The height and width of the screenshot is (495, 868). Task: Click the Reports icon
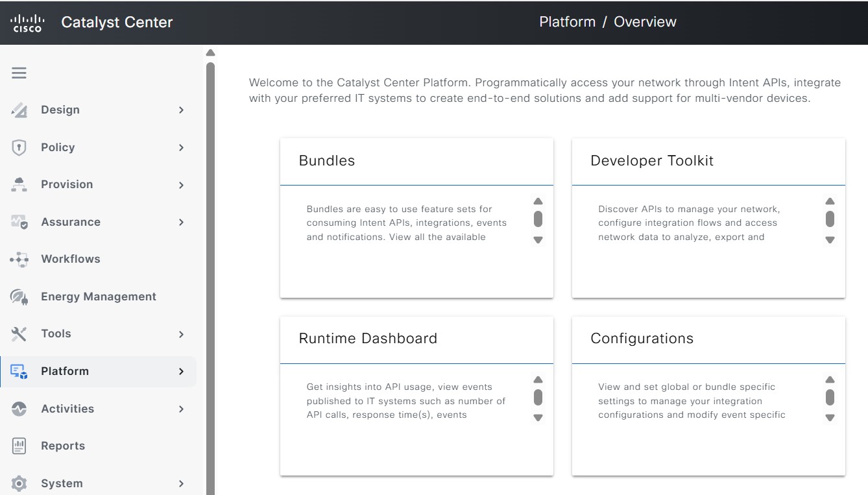coord(19,446)
